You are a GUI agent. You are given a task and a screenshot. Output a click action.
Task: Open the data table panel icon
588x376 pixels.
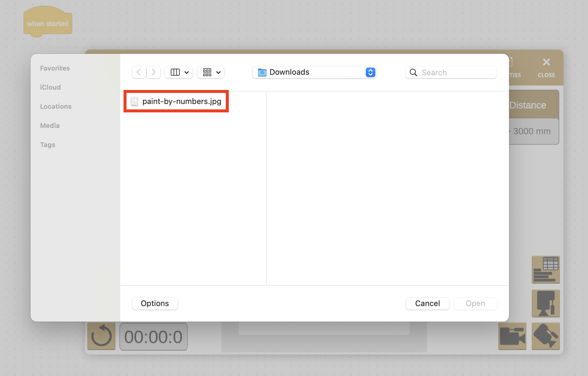point(546,270)
